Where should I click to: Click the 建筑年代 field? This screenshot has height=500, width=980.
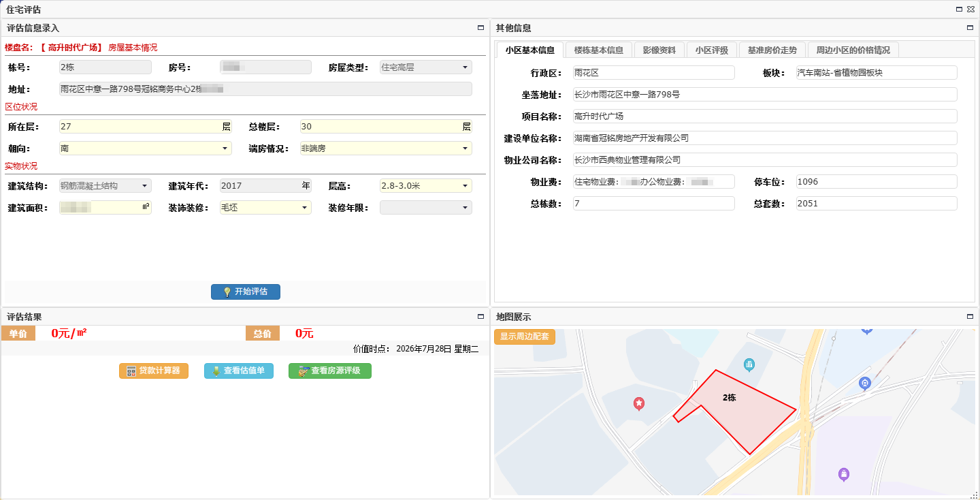point(265,186)
